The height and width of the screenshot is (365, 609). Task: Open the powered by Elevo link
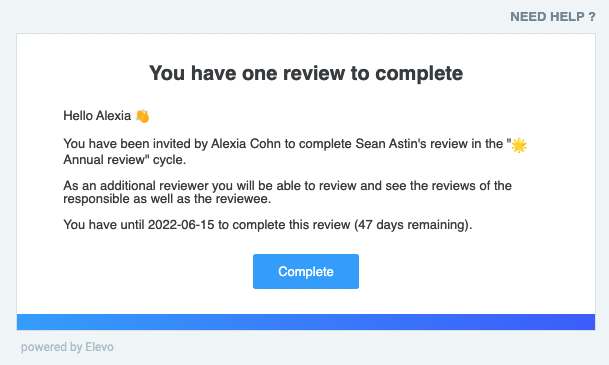(67, 347)
